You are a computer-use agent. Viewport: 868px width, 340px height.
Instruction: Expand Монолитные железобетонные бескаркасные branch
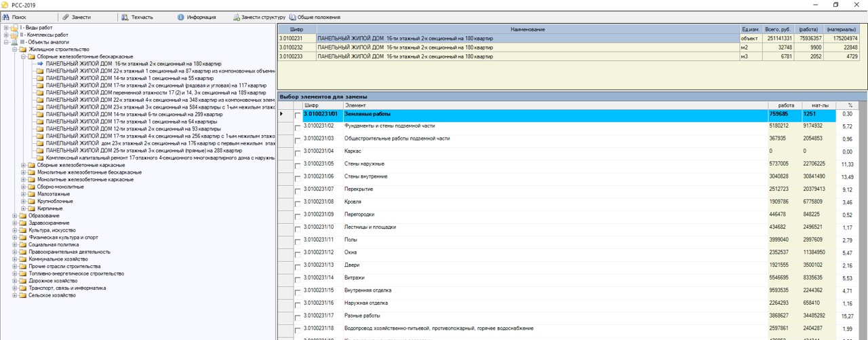click(23, 172)
